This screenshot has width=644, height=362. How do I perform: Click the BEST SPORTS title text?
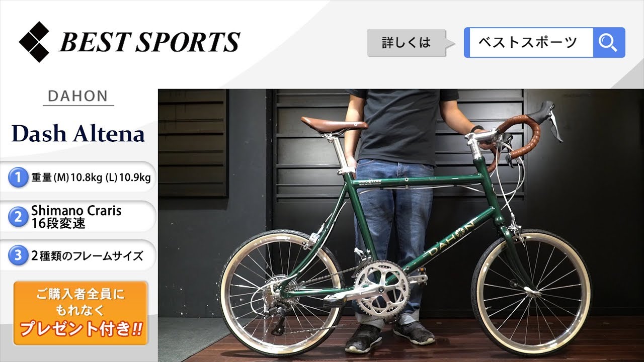pyautogui.click(x=149, y=43)
